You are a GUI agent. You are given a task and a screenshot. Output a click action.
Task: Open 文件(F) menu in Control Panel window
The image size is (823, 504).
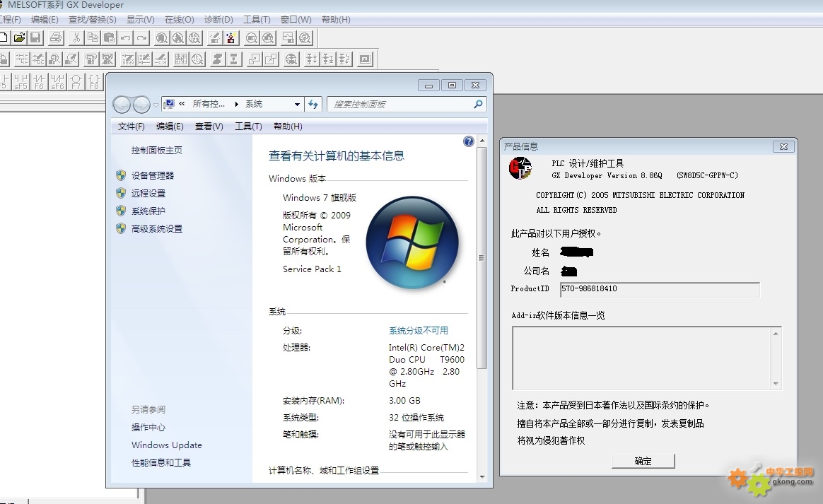[132, 127]
